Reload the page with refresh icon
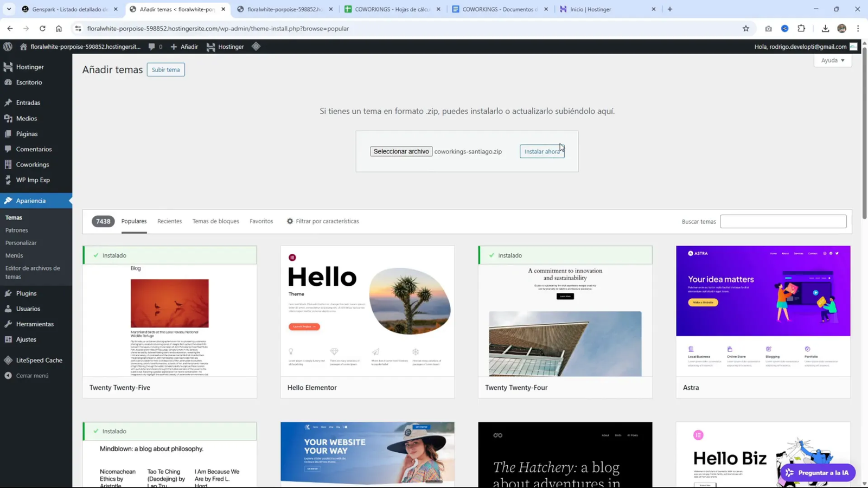Screen dimensions: 868x488 point(42,29)
